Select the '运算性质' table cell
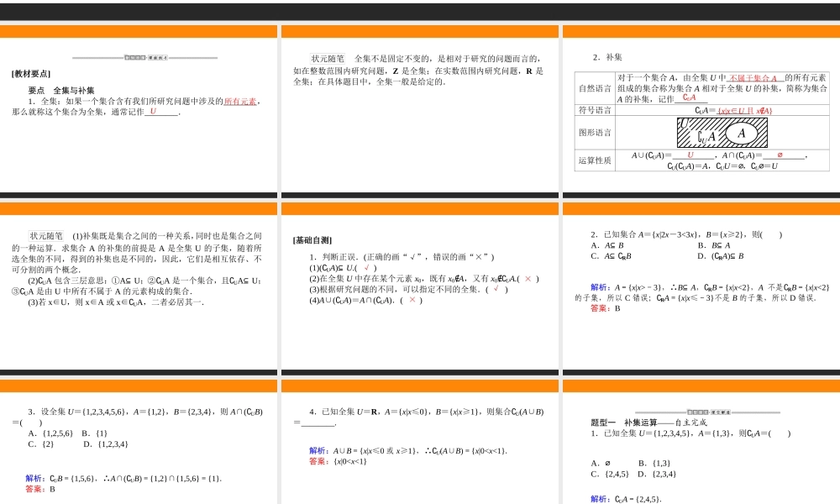The height and width of the screenshot is (504, 840). pyautogui.click(x=595, y=160)
